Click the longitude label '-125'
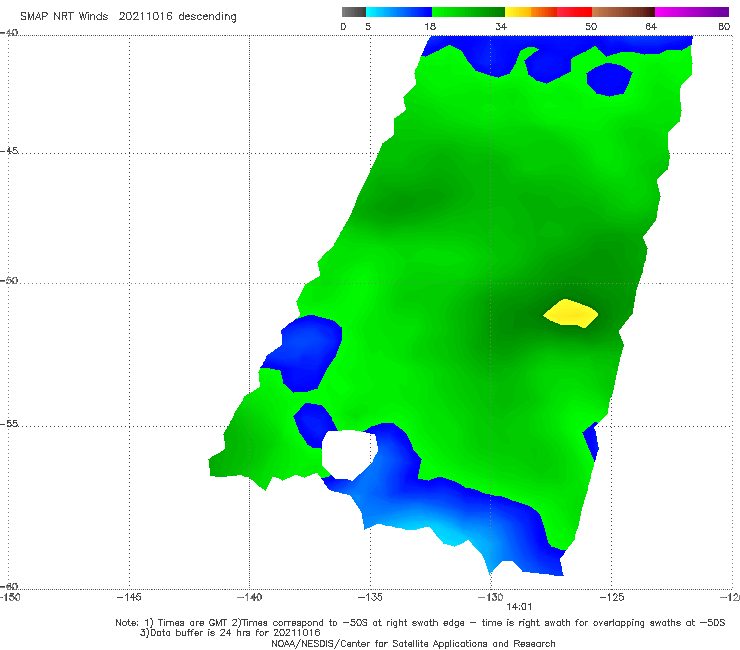 612,597
